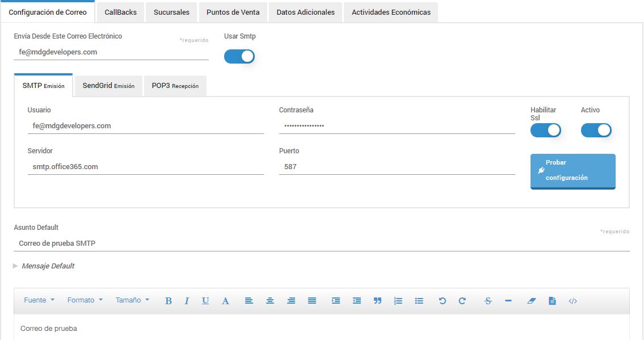This screenshot has width=644, height=340.
Task: Select the center alignment icon
Action: pyautogui.click(x=270, y=300)
